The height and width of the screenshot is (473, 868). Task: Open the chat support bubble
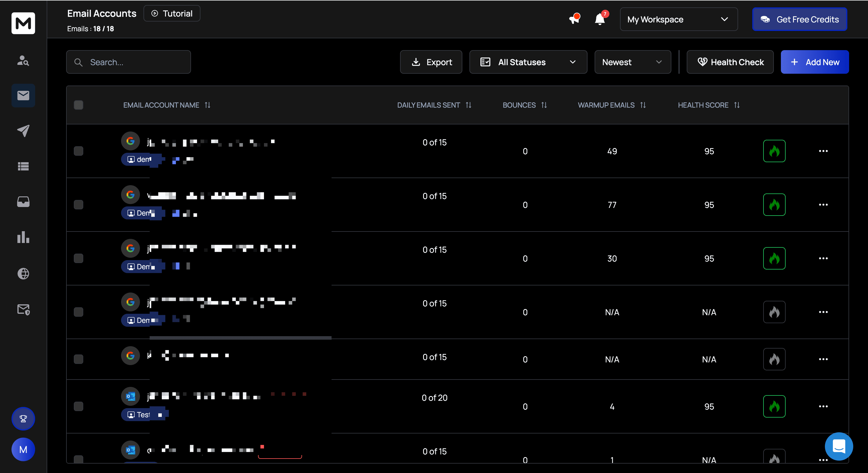(838, 446)
